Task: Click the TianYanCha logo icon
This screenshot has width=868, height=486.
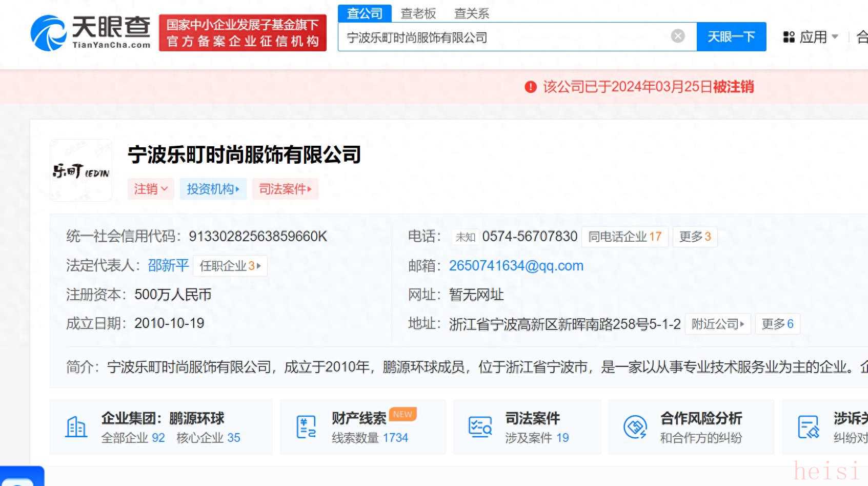Action: tap(48, 32)
